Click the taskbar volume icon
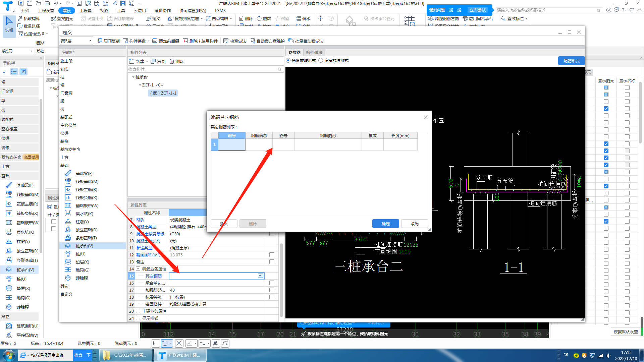The height and width of the screenshot is (362, 644). [608, 355]
